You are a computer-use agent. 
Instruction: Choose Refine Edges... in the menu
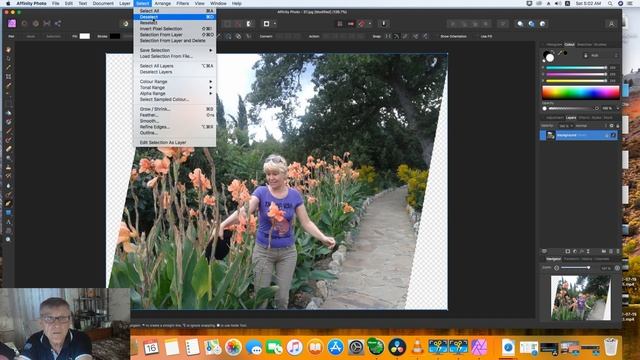click(175, 127)
